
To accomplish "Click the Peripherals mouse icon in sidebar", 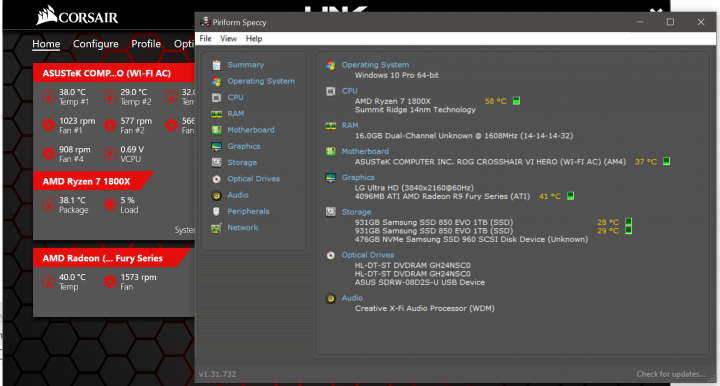I will coord(216,212).
